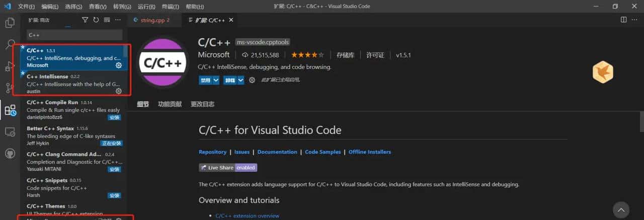
Task: Install C/C++ Snippets extension
Action: (114, 195)
